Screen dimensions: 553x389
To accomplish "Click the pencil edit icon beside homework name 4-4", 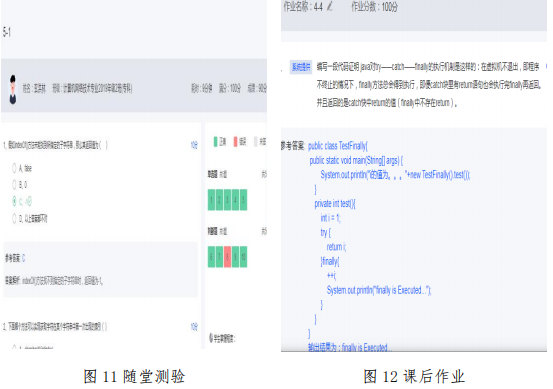I will (330, 6).
